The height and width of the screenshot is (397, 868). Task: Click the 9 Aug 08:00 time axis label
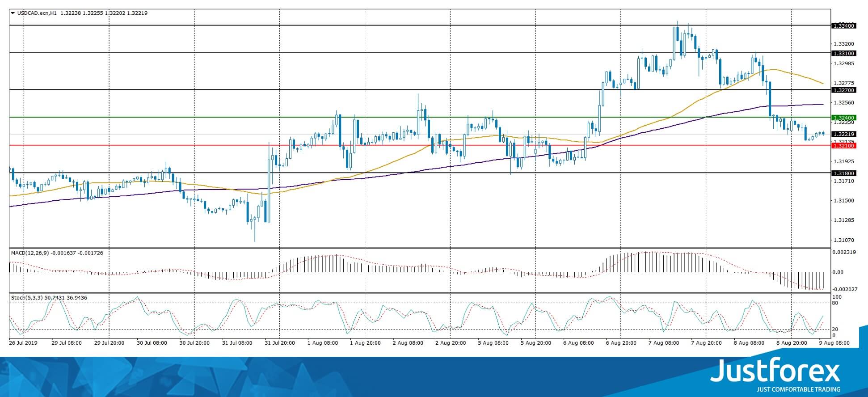click(x=834, y=343)
